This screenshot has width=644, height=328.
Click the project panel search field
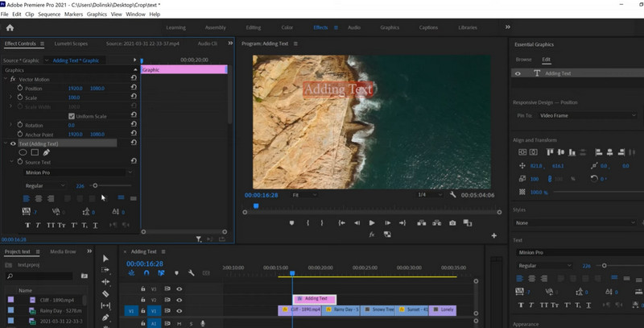(x=40, y=276)
